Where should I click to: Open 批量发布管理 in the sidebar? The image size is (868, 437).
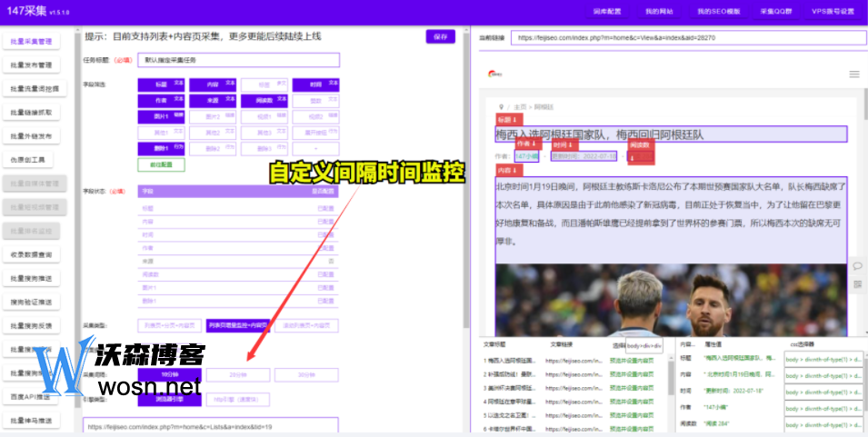point(31,65)
